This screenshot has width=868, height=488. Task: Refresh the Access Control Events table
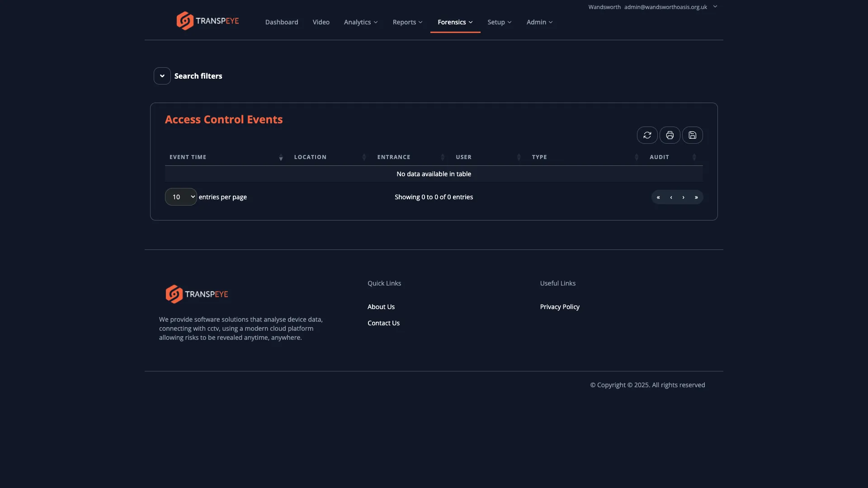pos(647,135)
